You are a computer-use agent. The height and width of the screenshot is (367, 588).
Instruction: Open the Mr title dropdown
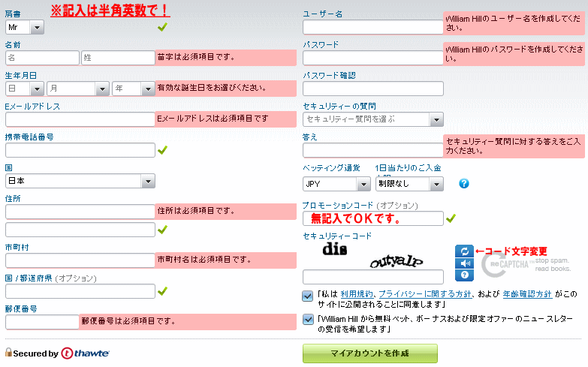coord(25,27)
